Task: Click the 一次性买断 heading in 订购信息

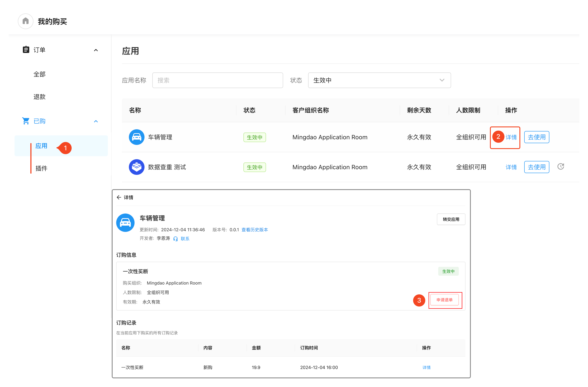Action: (135, 271)
